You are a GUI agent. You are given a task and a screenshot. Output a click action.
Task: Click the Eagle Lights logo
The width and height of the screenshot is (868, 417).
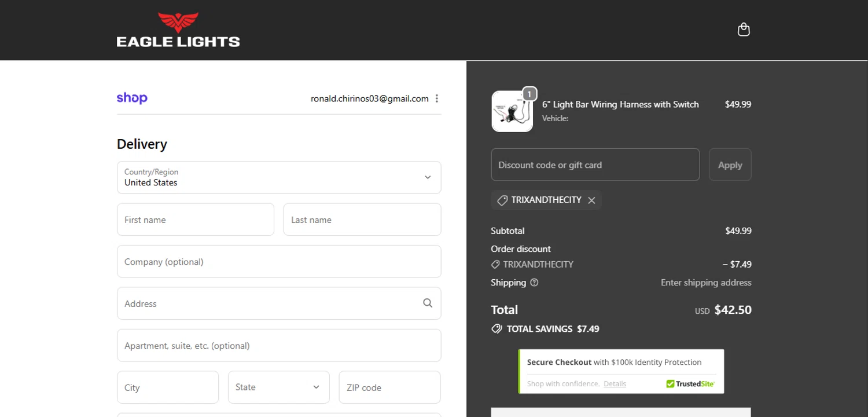[178, 30]
